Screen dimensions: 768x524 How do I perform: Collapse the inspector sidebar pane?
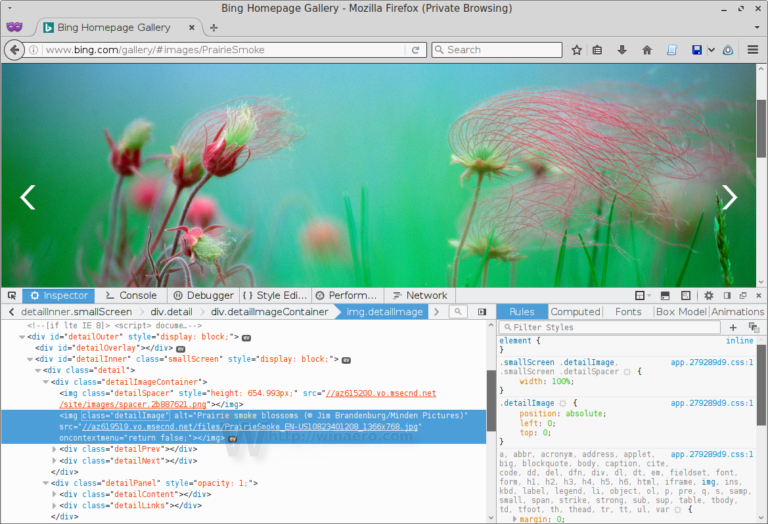pos(482,311)
